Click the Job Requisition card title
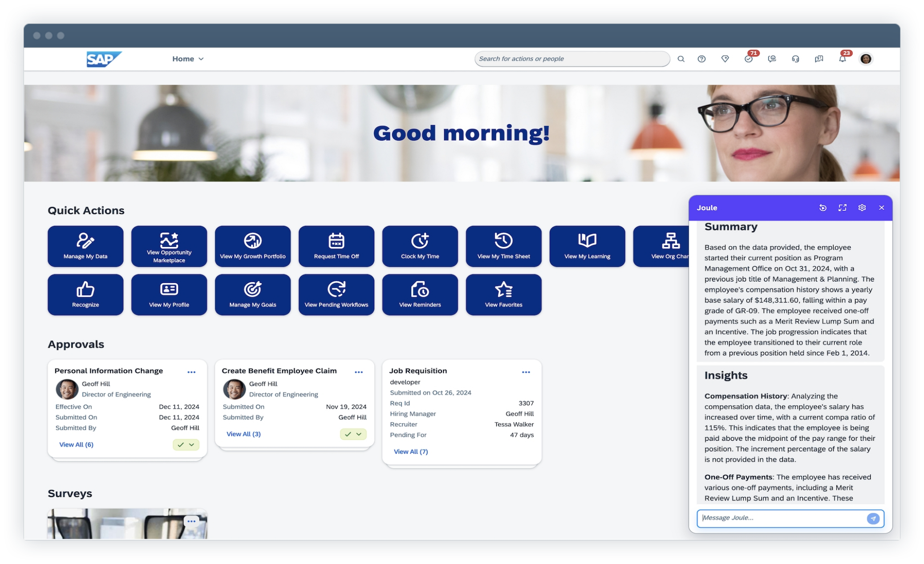Screen dimensions: 924x564 [x=418, y=371]
